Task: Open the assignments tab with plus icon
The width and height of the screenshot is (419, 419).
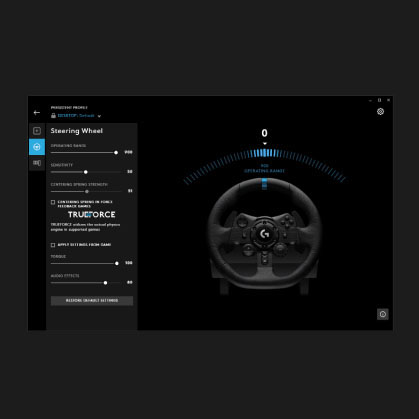Action: (x=37, y=131)
